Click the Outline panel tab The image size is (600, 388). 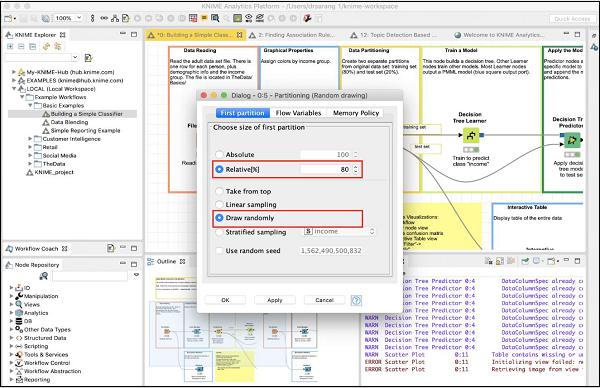[166, 261]
